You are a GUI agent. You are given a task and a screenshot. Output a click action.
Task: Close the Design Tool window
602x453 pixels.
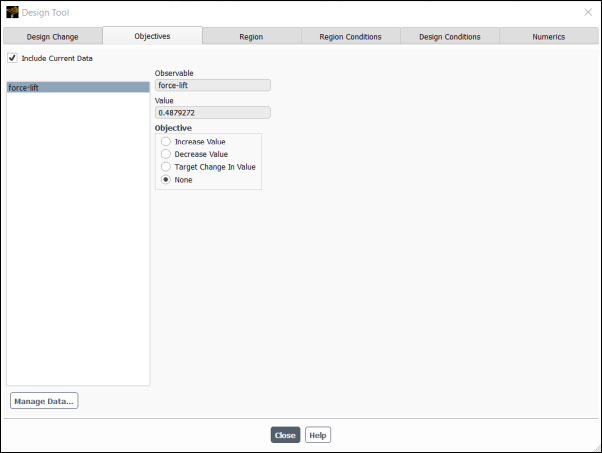click(x=588, y=12)
